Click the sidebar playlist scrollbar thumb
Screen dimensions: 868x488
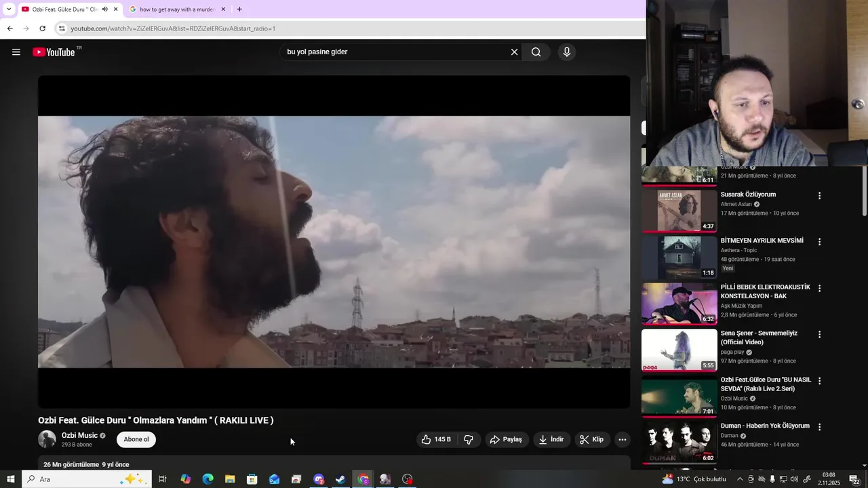pyautogui.click(x=865, y=191)
